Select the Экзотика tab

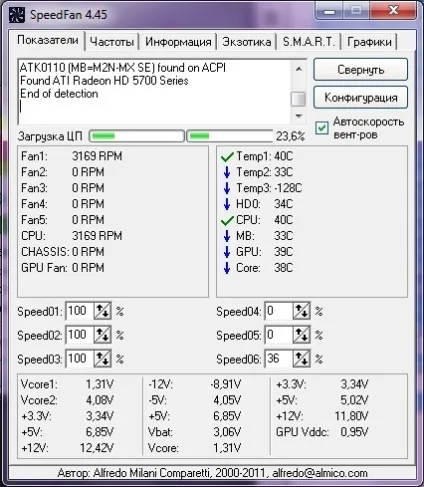247,42
